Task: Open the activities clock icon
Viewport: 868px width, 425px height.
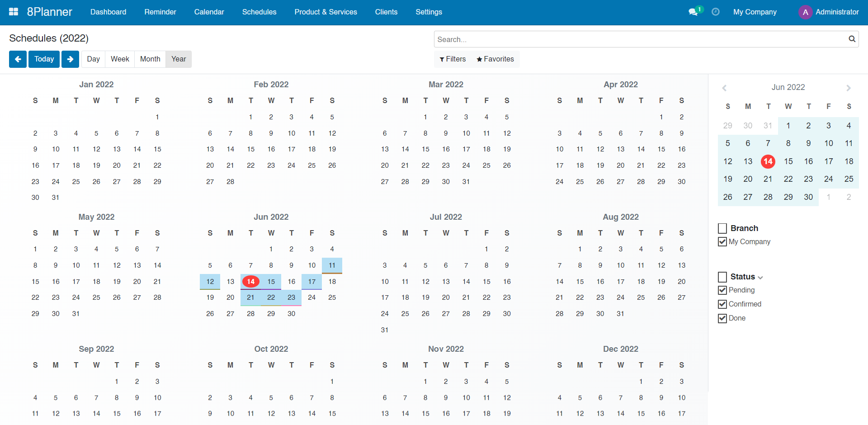Action: pos(716,12)
